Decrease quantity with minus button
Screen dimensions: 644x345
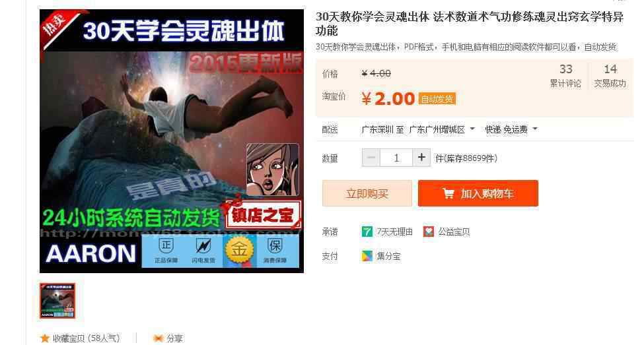point(371,158)
